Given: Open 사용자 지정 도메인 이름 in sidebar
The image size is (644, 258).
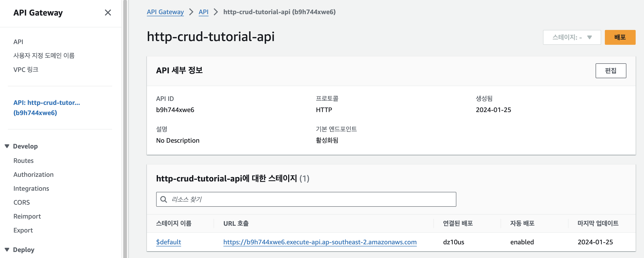Looking at the screenshot, I should coord(44,55).
